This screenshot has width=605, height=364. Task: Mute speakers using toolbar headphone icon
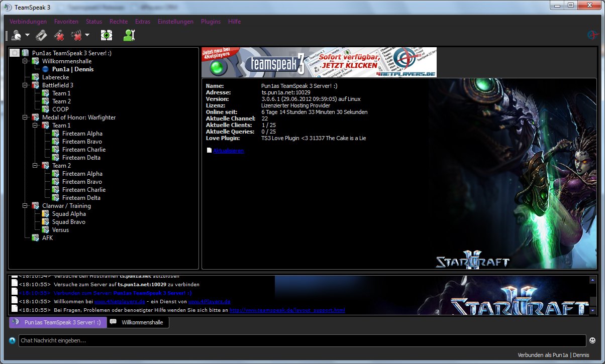tap(76, 35)
